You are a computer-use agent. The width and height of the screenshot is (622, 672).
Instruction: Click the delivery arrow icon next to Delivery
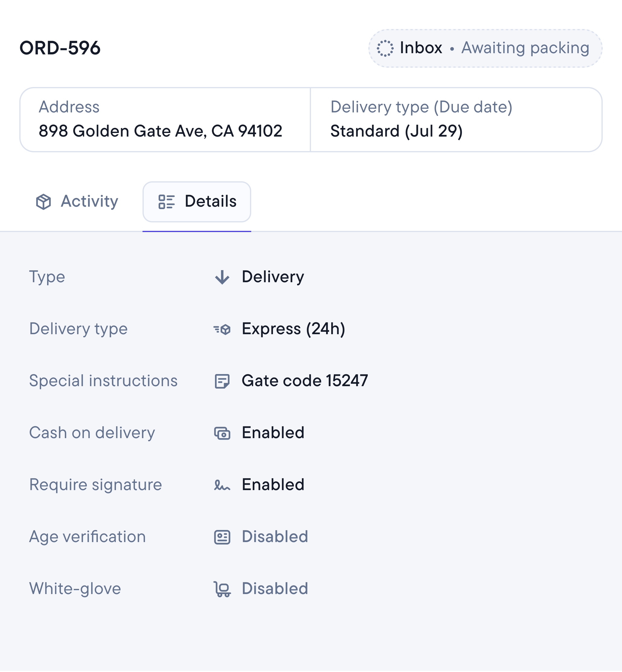click(222, 277)
